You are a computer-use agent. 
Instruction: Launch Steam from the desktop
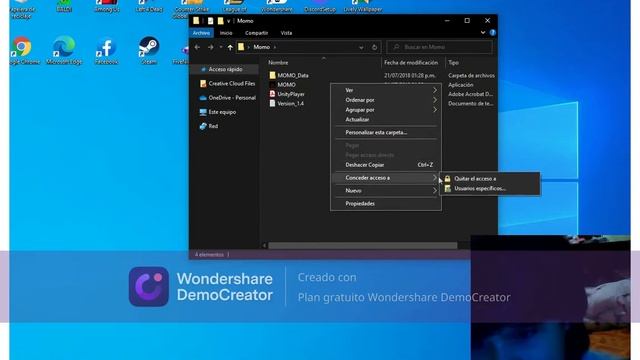pos(149,51)
